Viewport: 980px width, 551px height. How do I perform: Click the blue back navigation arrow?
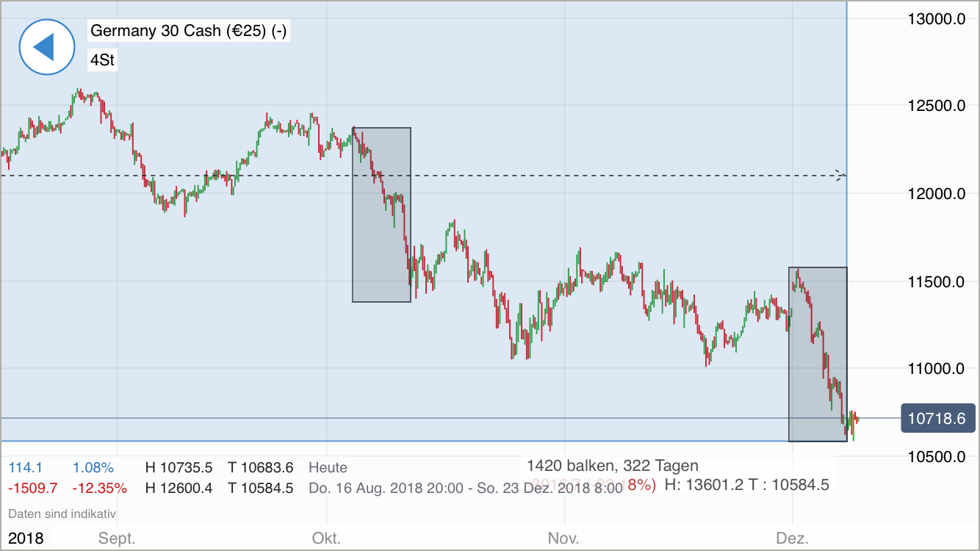[x=46, y=46]
